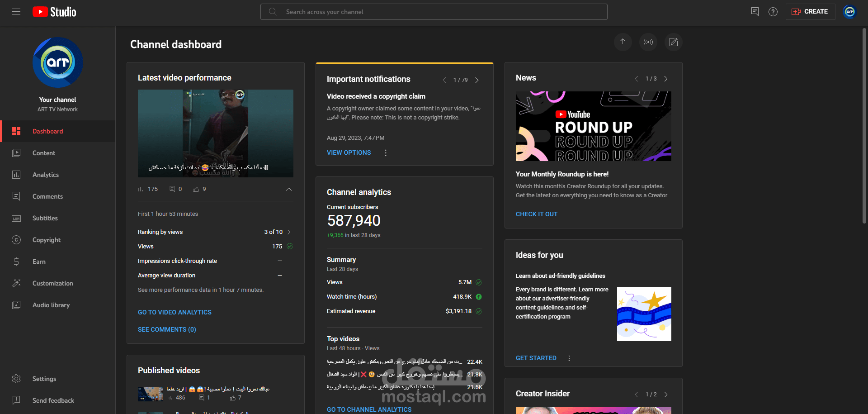868x414 pixels.
Task: Expand Ranking by views 3 of 10
Action: [289, 232]
